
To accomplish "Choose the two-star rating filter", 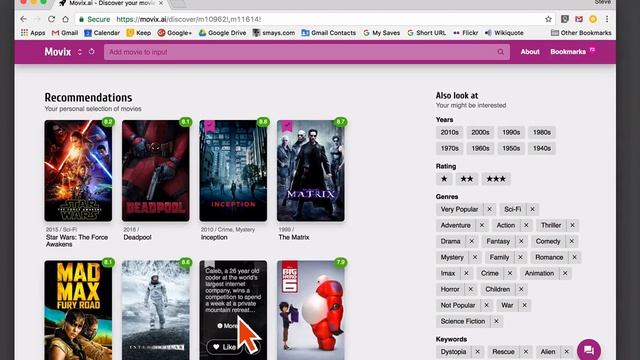I will [467, 179].
